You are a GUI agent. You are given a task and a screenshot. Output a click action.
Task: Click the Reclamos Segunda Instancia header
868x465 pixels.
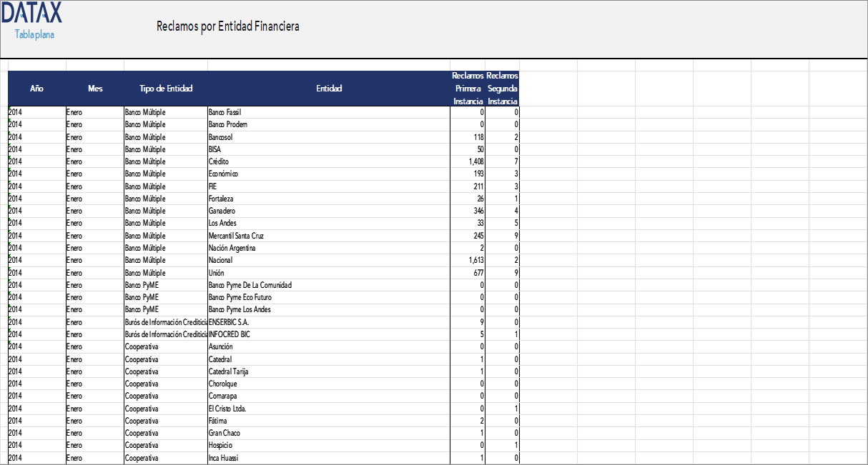502,89
